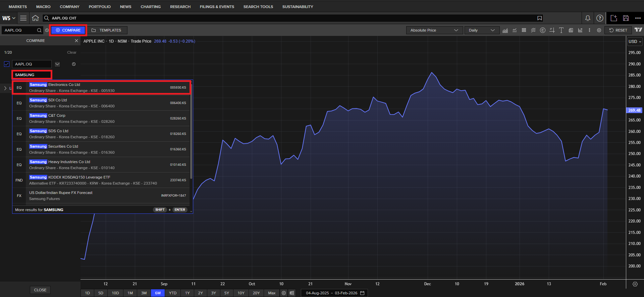Open the SUSTAINABILITY menu
The image size is (644, 297).
[298, 7]
